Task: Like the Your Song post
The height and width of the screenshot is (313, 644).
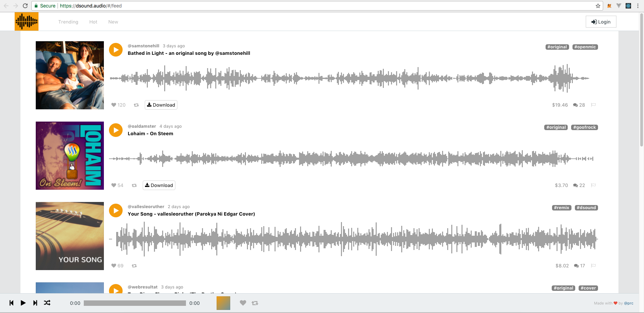Action: tap(114, 266)
